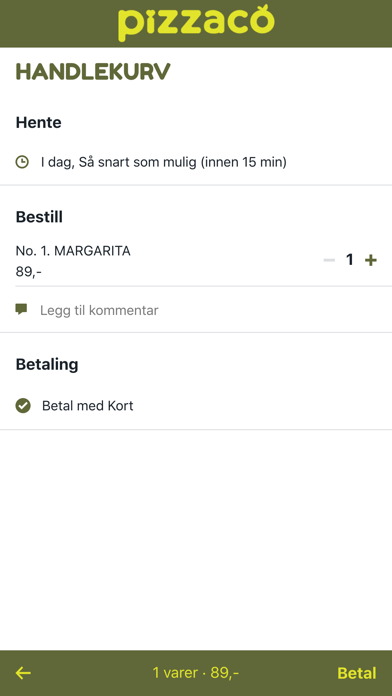Increase Margarita quantity with plus icon
This screenshot has height=696, width=392.
pyautogui.click(x=371, y=260)
